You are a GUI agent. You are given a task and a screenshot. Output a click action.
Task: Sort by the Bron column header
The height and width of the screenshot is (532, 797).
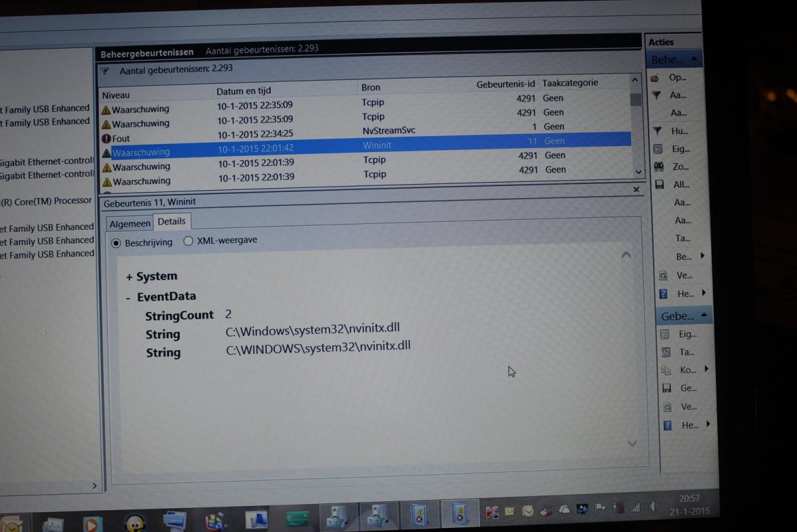403,86
